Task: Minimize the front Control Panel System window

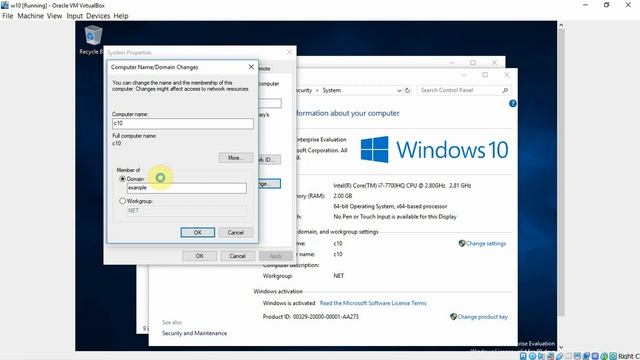Action: [464, 75]
